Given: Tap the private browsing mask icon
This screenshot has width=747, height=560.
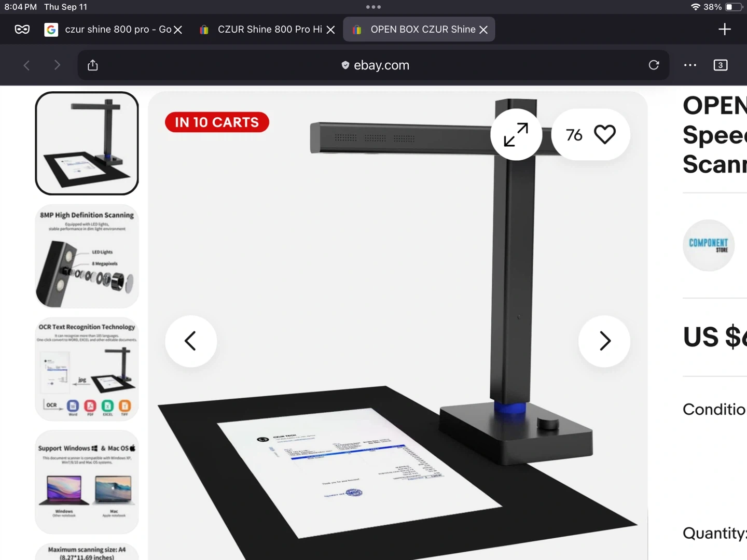Looking at the screenshot, I should click(22, 30).
